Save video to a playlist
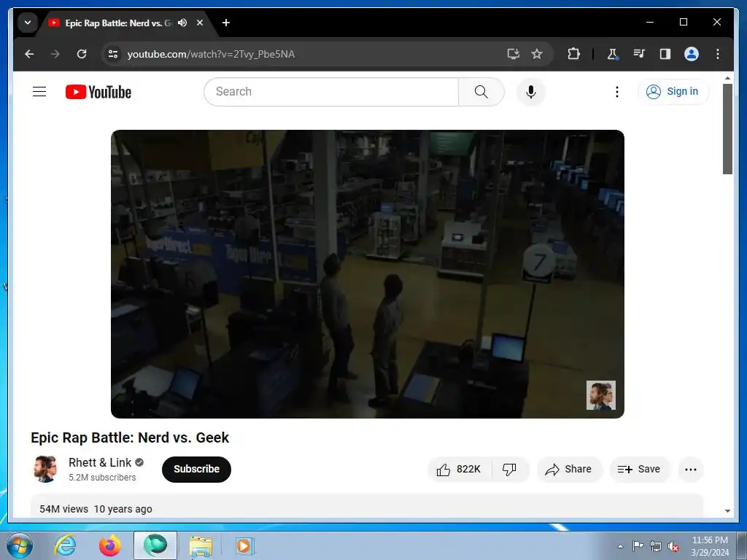Image resolution: width=747 pixels, height=560 pixels. point(639,470)
